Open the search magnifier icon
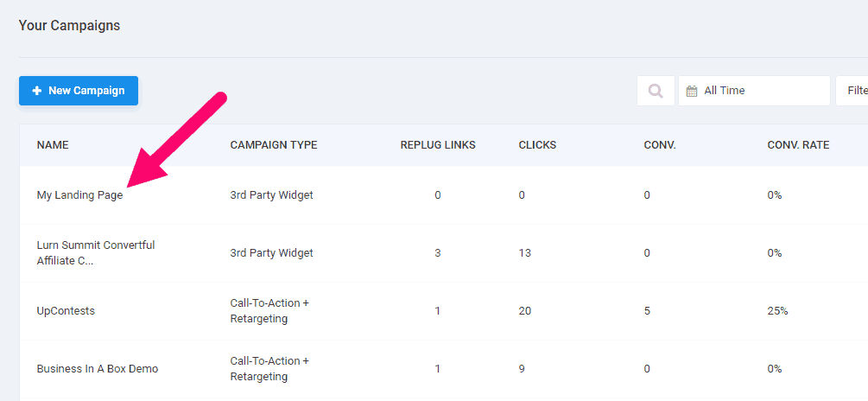The image size is (868, 401). click(x=656, y=91)
